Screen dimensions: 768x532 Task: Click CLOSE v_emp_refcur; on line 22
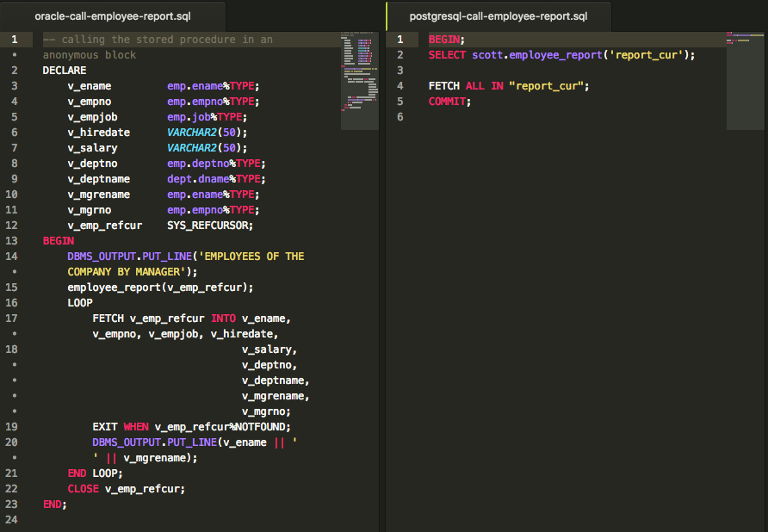127,489
